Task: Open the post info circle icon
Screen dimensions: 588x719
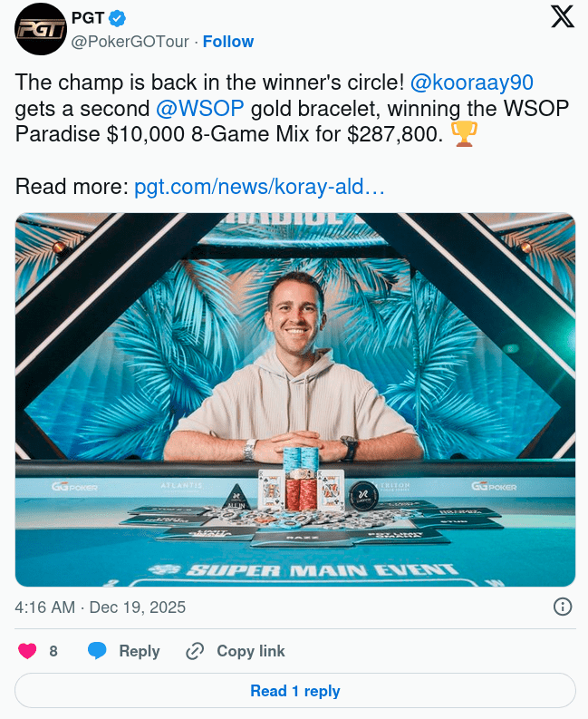Action: coord(562,607)
